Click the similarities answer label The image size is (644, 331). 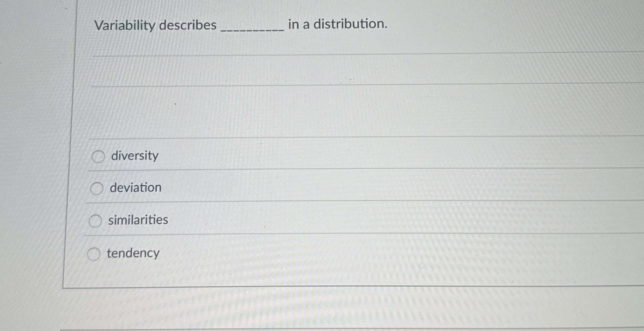coord(138,220)
